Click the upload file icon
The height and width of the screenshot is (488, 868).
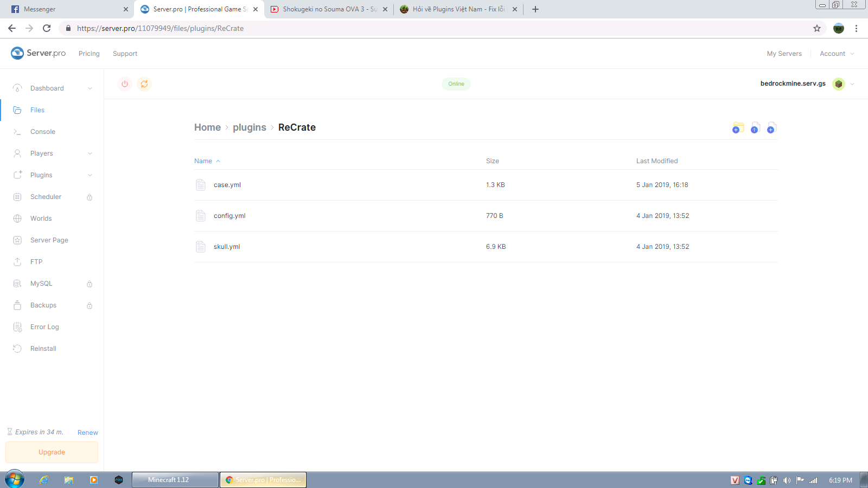[x=755, y=128]
